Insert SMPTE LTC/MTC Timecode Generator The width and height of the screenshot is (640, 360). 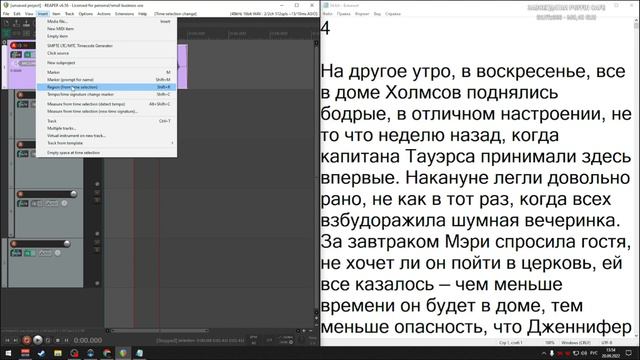point(107,46)
